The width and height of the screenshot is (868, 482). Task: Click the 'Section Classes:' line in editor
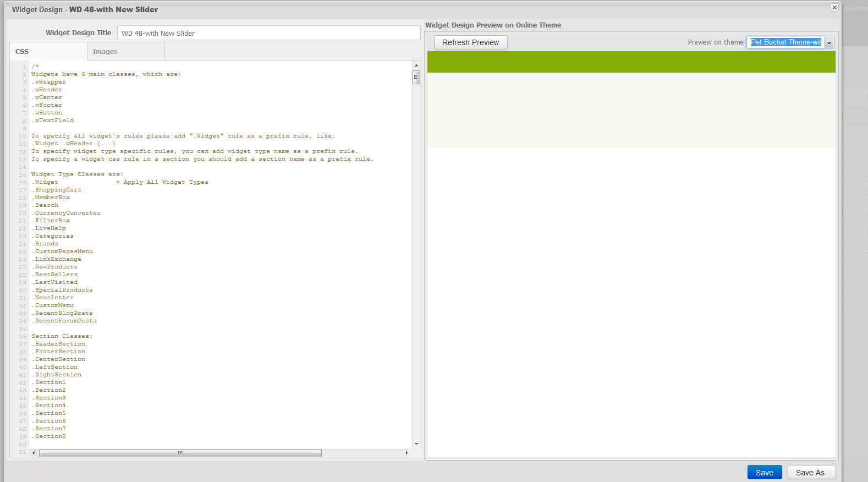point(62,336)
